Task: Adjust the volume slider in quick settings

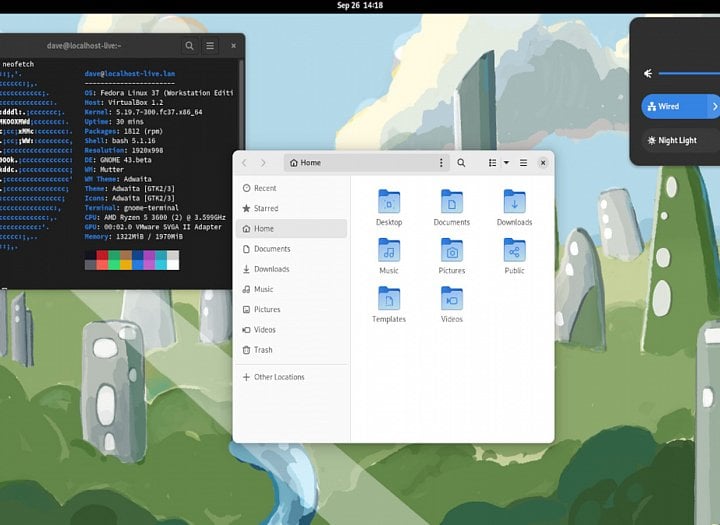Action: 690,73
